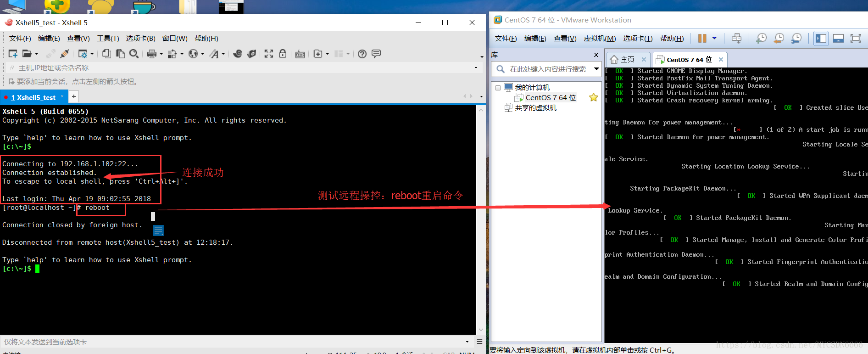Revert to snapshot in VMware toolbar

pyautogui.click(x=779, y=38)
